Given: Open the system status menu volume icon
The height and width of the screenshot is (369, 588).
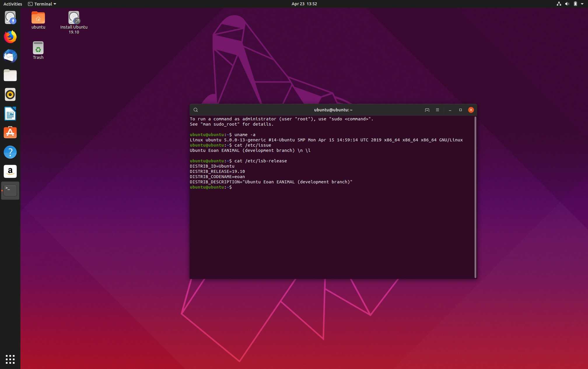Looking at the screenshot, I should (x=567, y=4).
